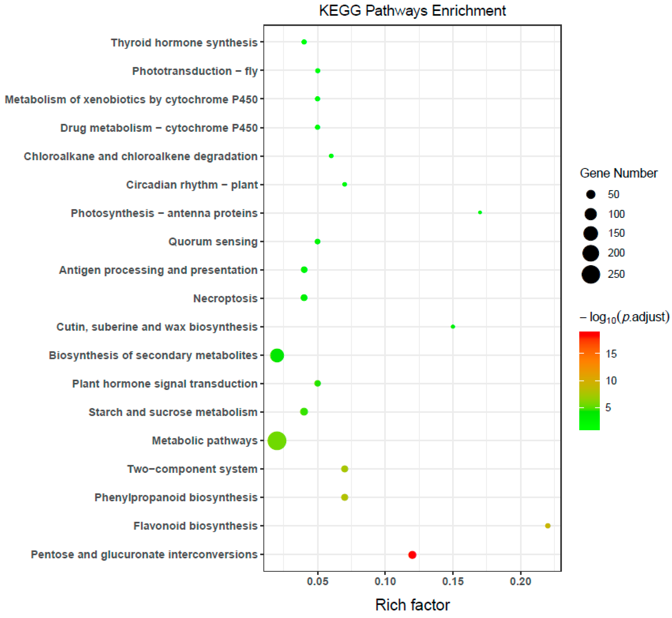
Task: Click the Gene Number 50 legend circle
Action: point(590,194)
